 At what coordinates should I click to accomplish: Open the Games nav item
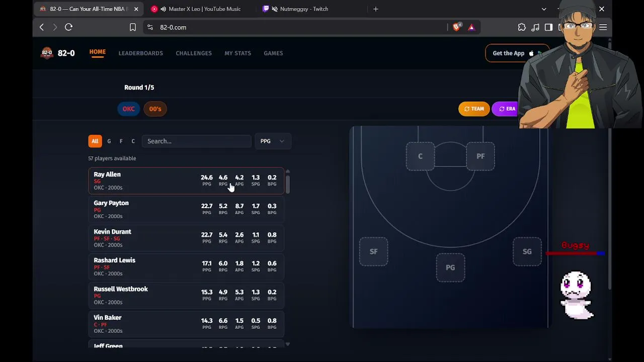coord(273,53)
